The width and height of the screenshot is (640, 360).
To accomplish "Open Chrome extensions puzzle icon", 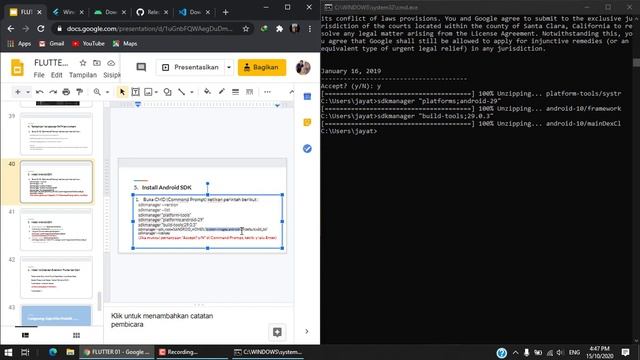I will 280,29.
